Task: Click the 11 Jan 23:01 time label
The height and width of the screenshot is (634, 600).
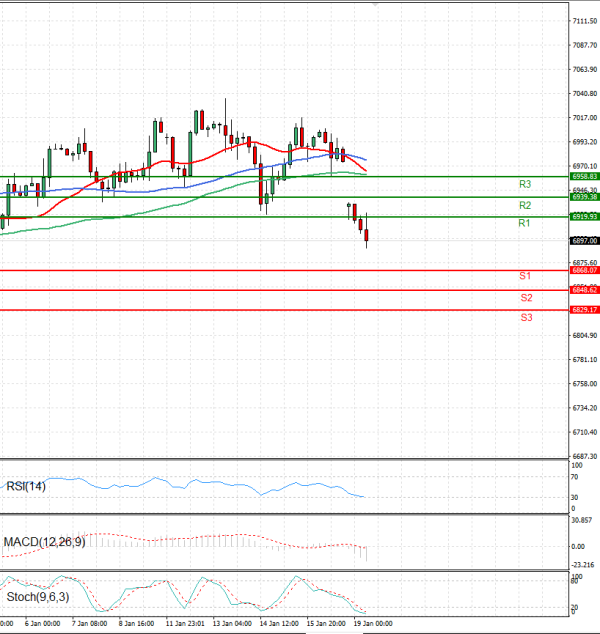Action: [x=186, y=623]
